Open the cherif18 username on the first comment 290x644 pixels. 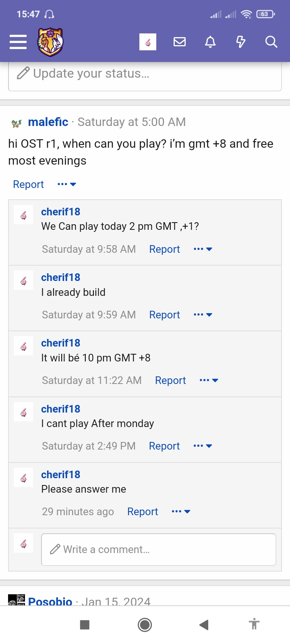pos(60,212)
